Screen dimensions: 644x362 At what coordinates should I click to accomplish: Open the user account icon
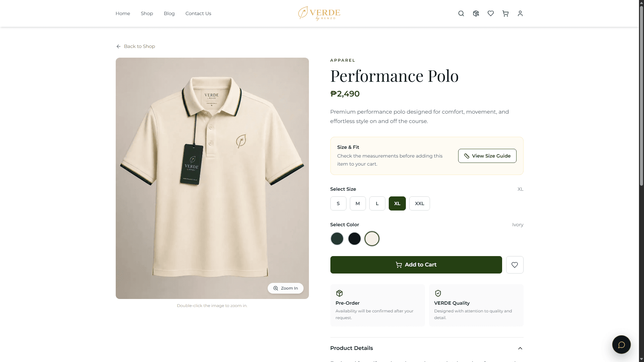tap(520, 13)
